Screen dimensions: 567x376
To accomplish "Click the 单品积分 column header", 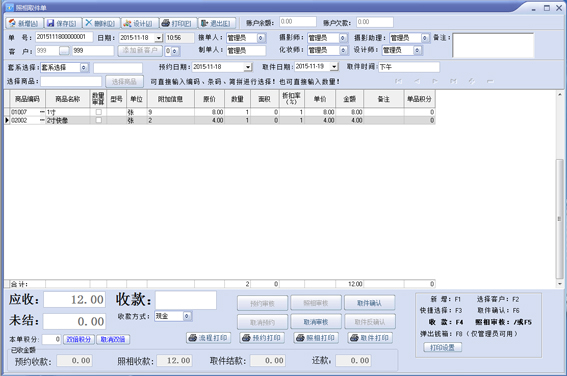I will [x=419, y=99].
